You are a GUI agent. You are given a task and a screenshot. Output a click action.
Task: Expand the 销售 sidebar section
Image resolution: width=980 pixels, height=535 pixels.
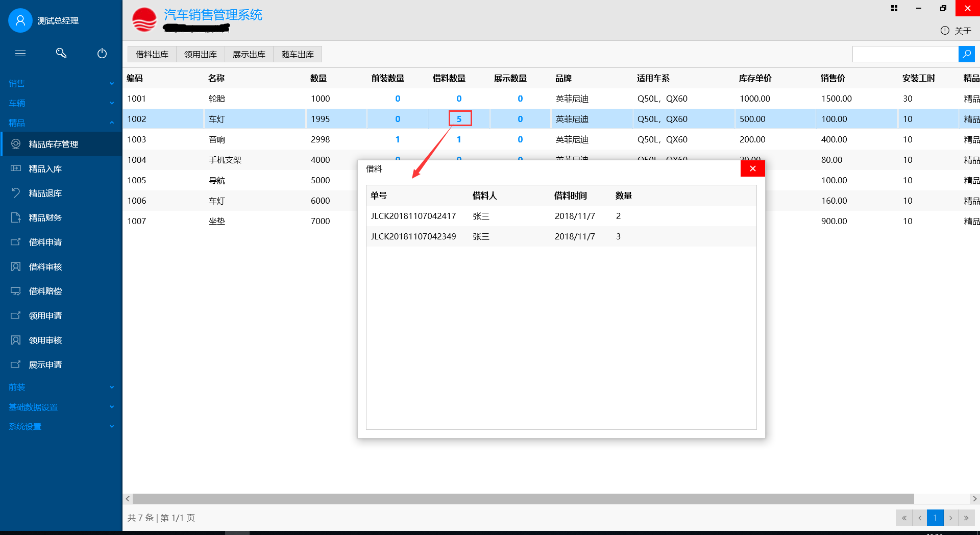[61, 83]
